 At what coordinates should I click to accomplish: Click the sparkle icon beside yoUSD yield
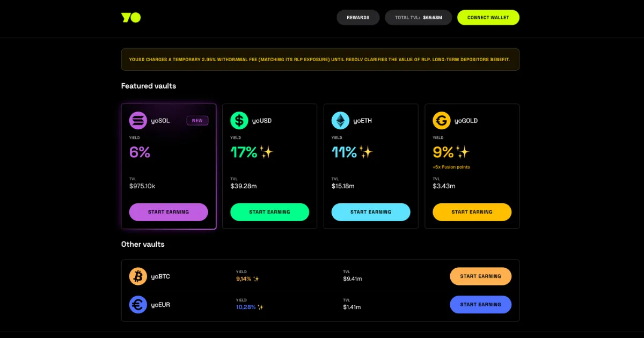[x=266, y=152]
